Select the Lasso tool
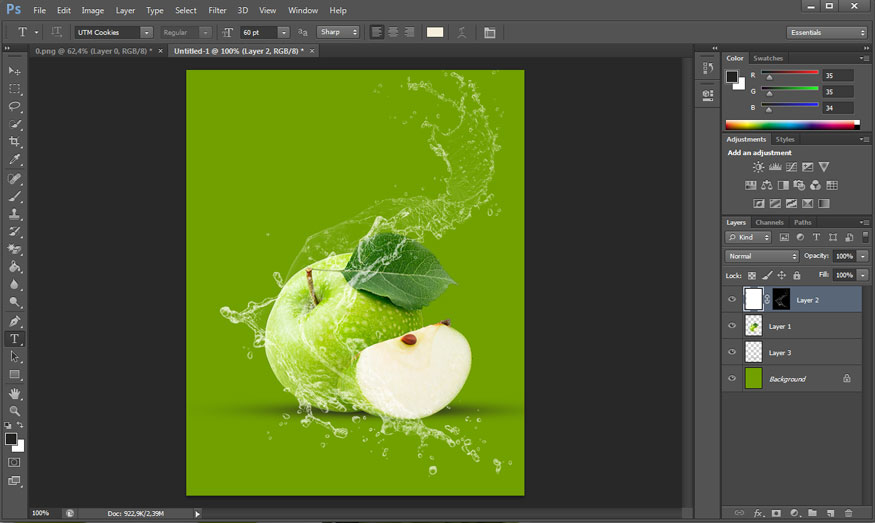 click(x=15, y=106)
